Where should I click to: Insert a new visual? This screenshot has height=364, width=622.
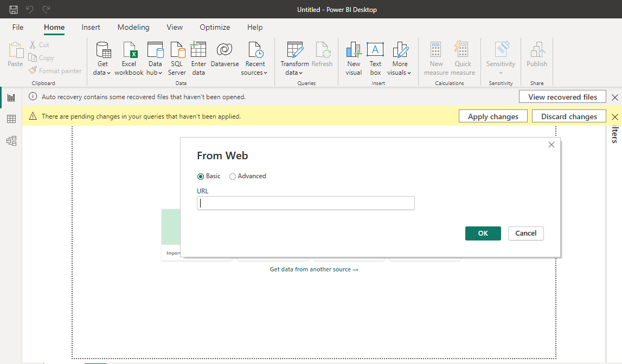tap(353, 57)
